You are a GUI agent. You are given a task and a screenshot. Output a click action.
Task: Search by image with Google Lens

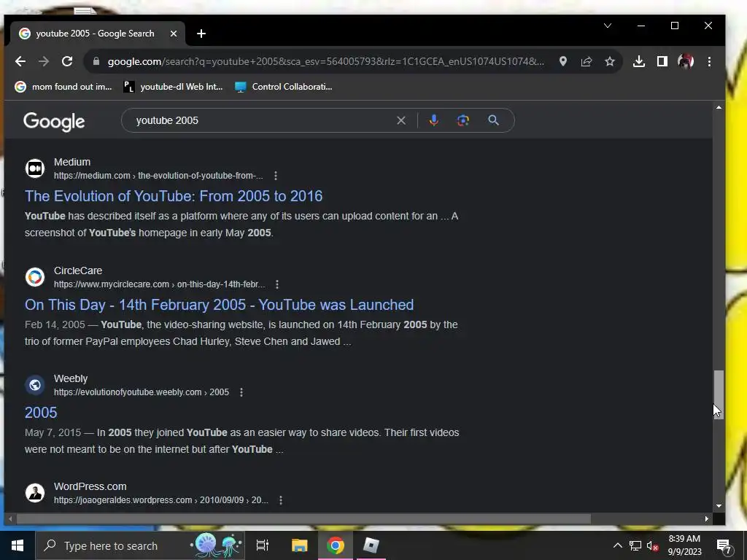[463, 120]
